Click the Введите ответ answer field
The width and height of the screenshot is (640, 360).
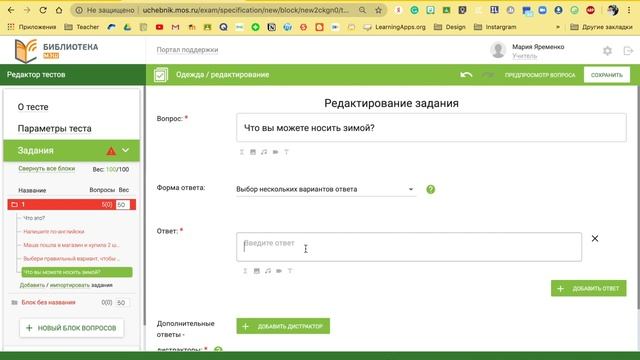click(409, 247)
